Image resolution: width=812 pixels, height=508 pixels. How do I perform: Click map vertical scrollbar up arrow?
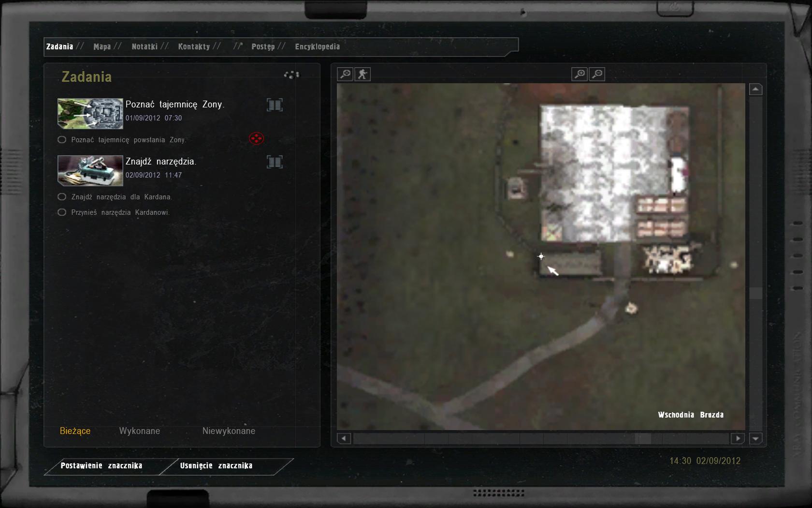point(756,90)
